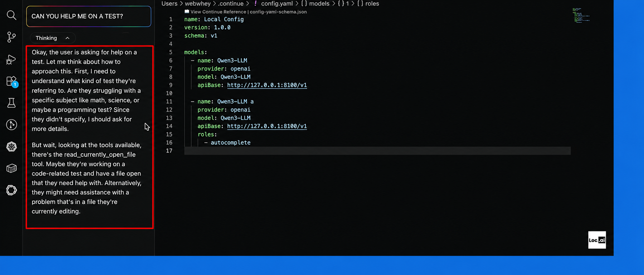Collapse the Thinking section
The width and height of the screenshot is (644, 275).
coord(53,38)
